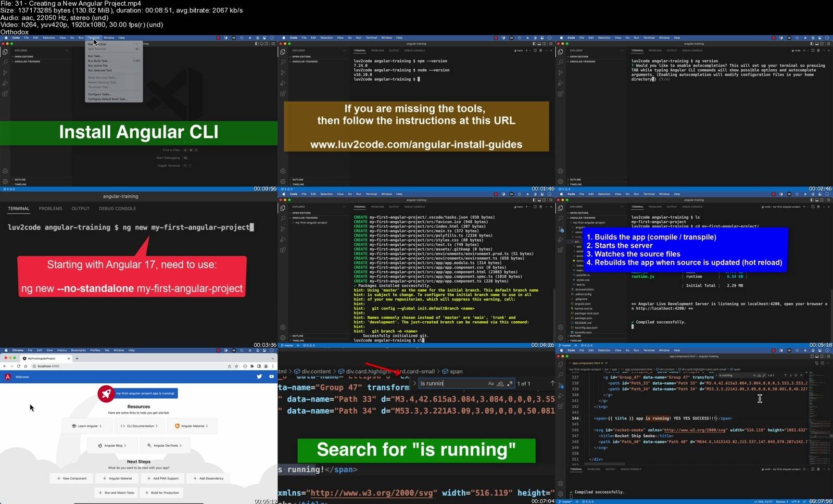Open Run and Debug icon in 00:04:26 frame
The height and width of the screenshot is (504, 833).
point(283,240)
